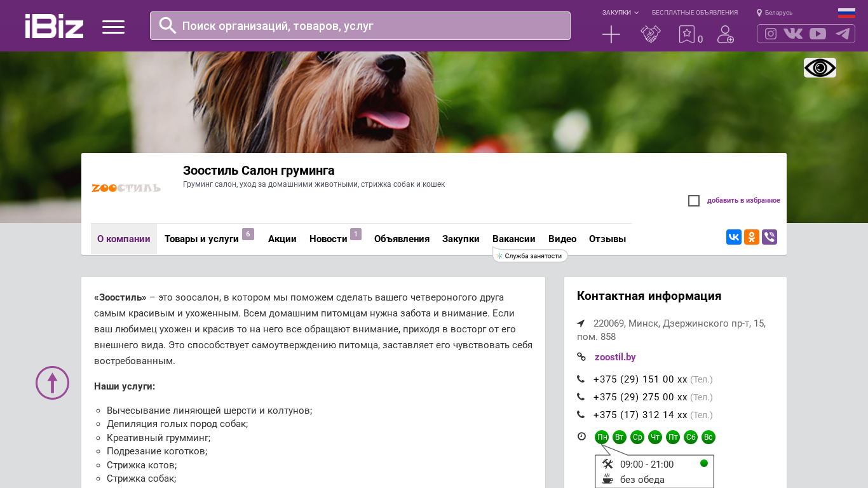Open the handshake partnership icon
868x488 pixels.
650,34
